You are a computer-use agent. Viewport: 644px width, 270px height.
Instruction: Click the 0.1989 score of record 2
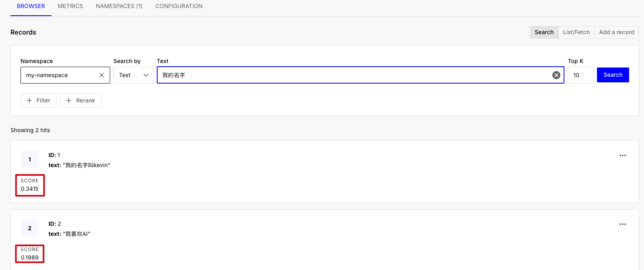30,258
